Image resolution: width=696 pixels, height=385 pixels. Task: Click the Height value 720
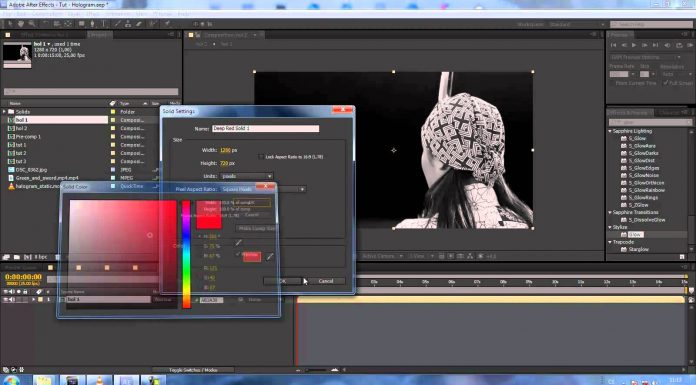point(224,163)
